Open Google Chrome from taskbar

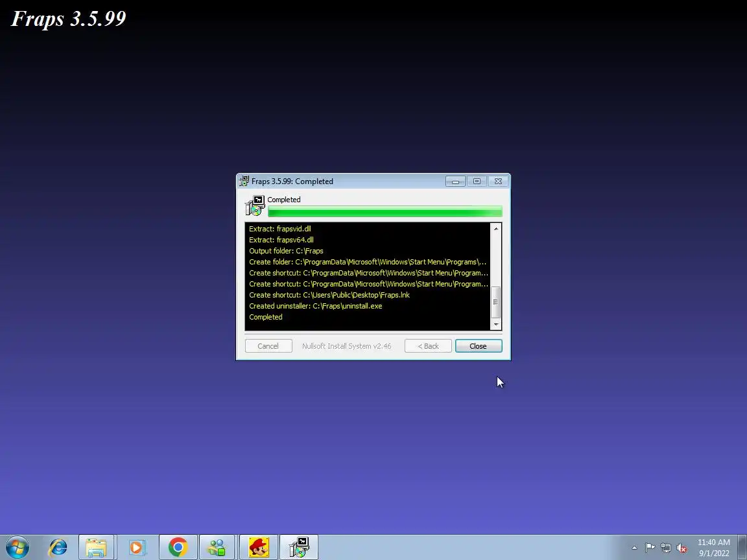click(178, 548)
